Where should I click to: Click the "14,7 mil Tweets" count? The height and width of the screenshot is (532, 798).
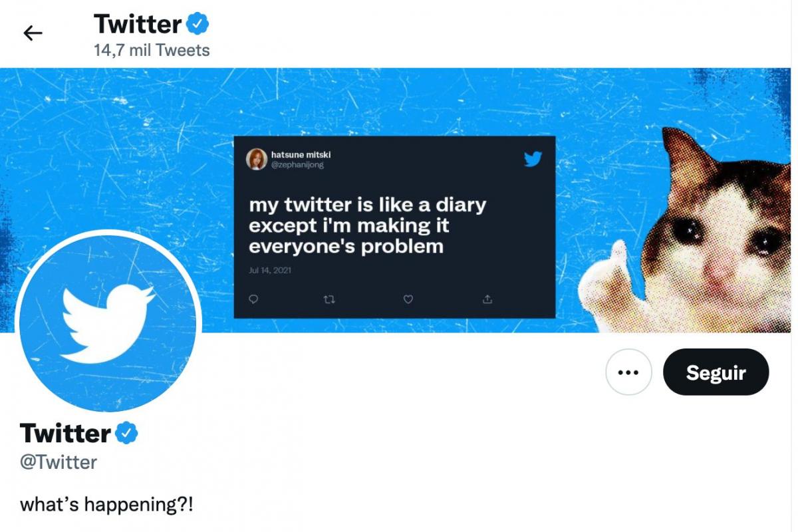click(x=152, y=51)
